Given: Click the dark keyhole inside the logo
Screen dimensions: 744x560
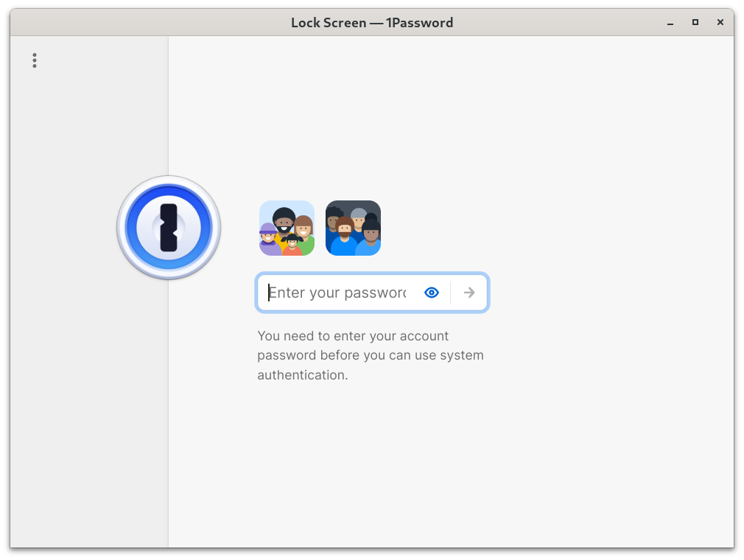Looking at the screenshot, I should tap(169, 228).
